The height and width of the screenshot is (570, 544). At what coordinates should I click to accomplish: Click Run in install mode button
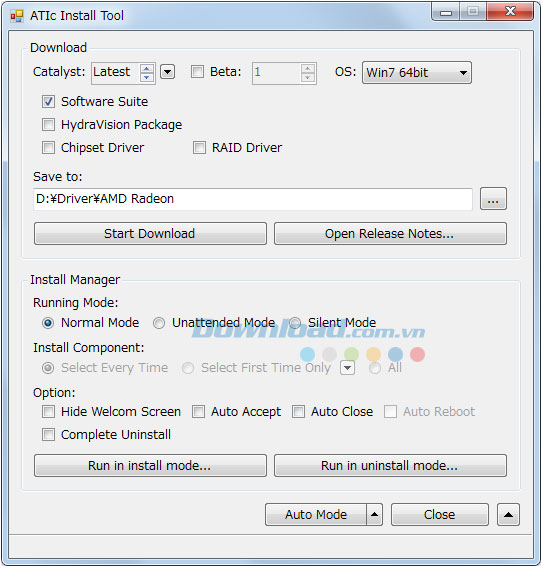pos(151,467)
